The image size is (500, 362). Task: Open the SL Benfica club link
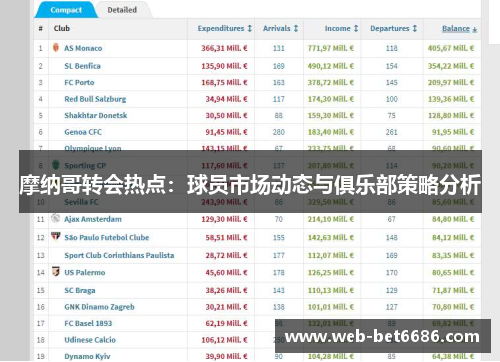pyautogui.click(x=82, y=66)
